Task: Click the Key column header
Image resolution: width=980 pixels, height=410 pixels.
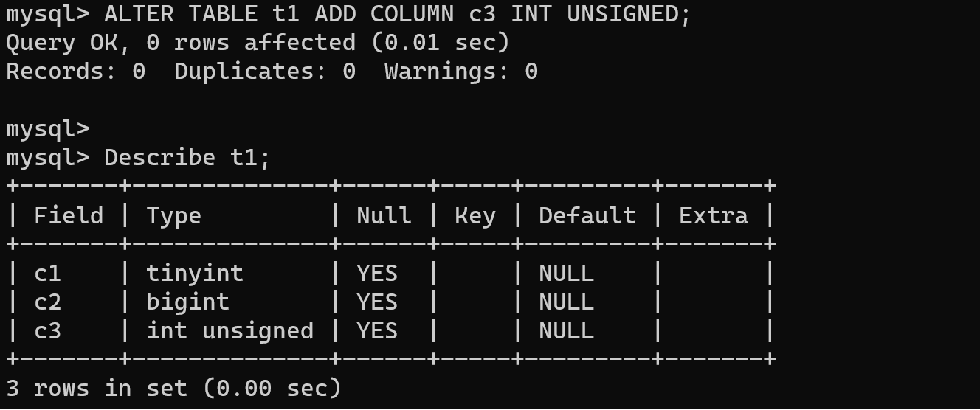Action: click(x=475, y=216)
